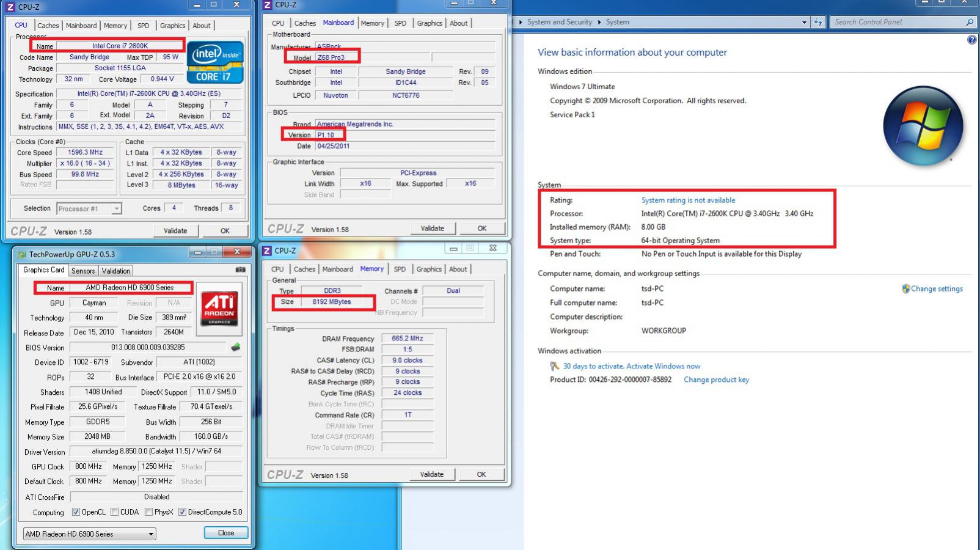Click the GPU-Z Driver Version field
980x550 pixels.
tap(156, 452)
